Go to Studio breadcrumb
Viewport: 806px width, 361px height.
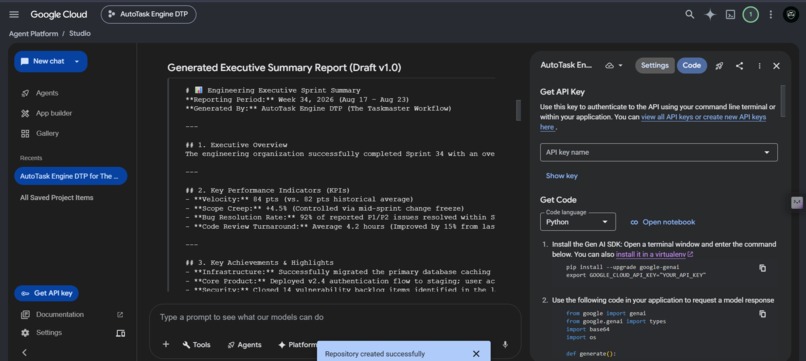click(80, 33)
